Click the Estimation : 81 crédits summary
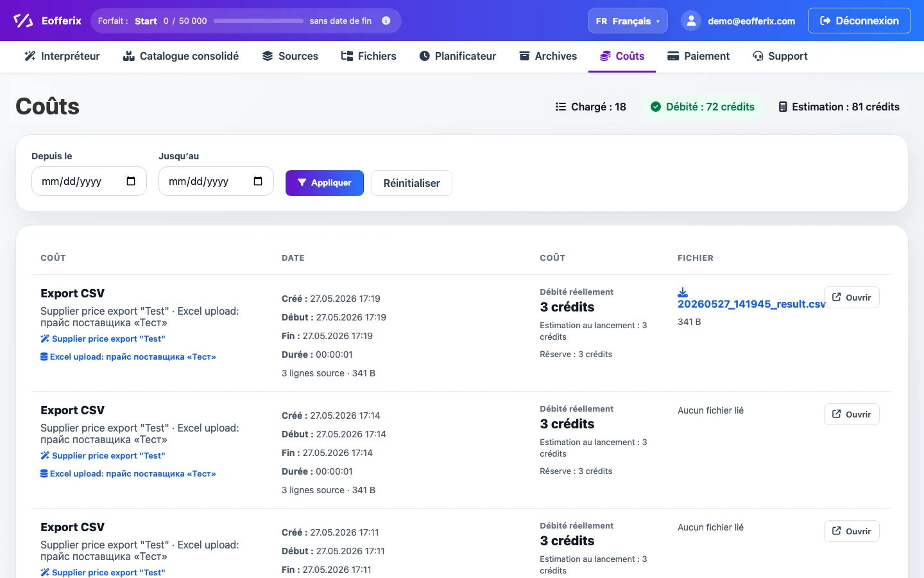Image resolution: width=924 pixels, height=578 pixels. click(x=839, y=107)
